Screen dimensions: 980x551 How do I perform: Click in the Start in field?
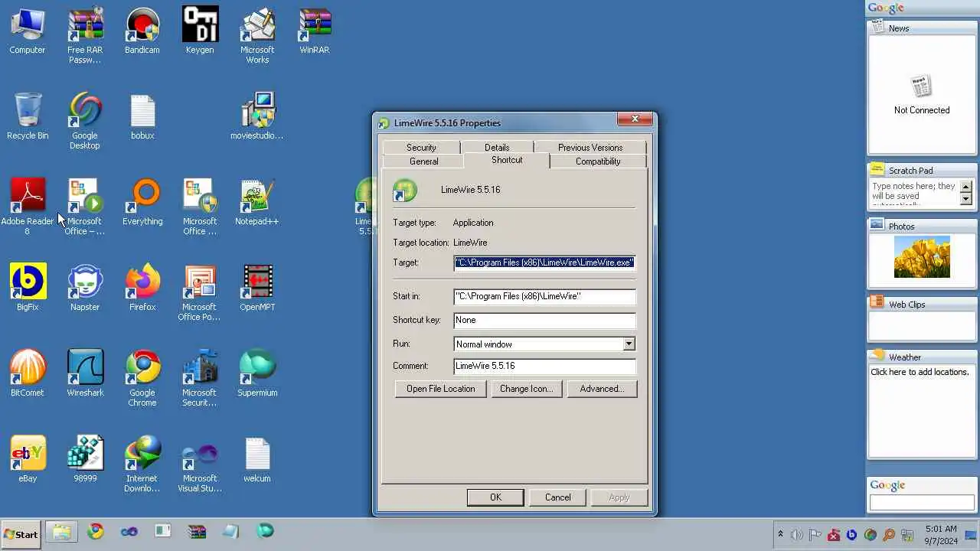[x=544, y=296]
